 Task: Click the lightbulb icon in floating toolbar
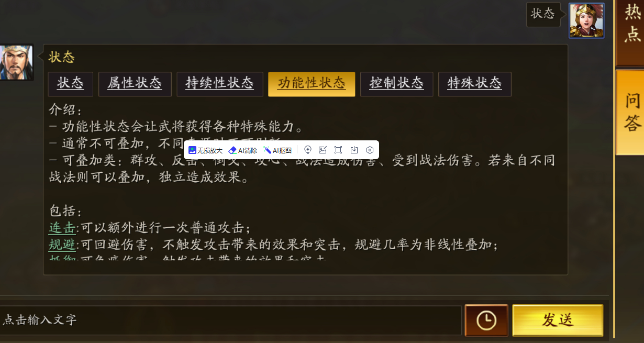tap(308, 150)
